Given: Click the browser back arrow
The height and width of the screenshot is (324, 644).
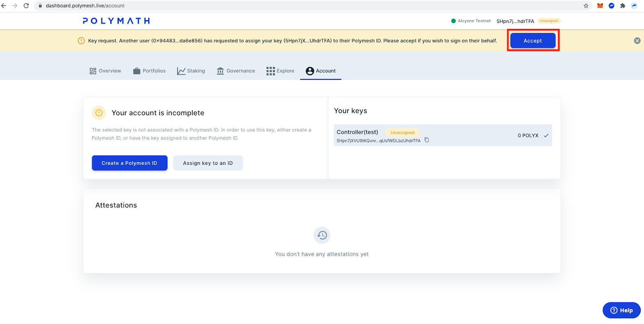Looking at the screenshot, I should [4, 6].
